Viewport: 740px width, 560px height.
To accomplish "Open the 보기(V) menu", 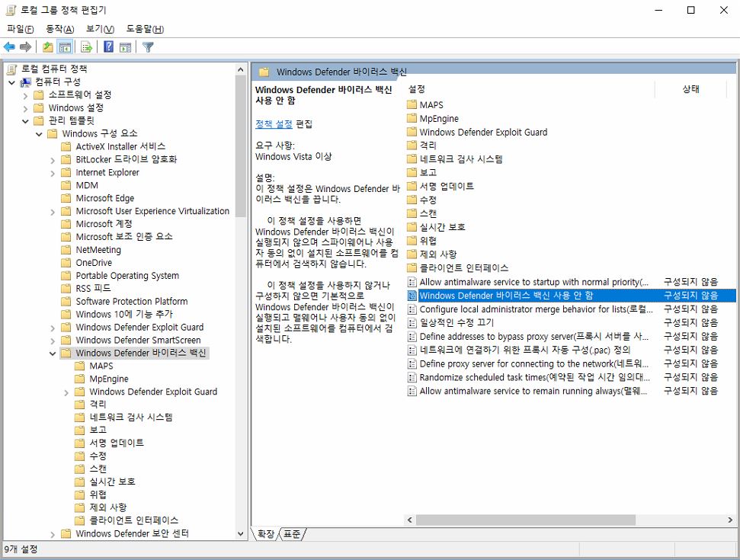I will (100, 29).
